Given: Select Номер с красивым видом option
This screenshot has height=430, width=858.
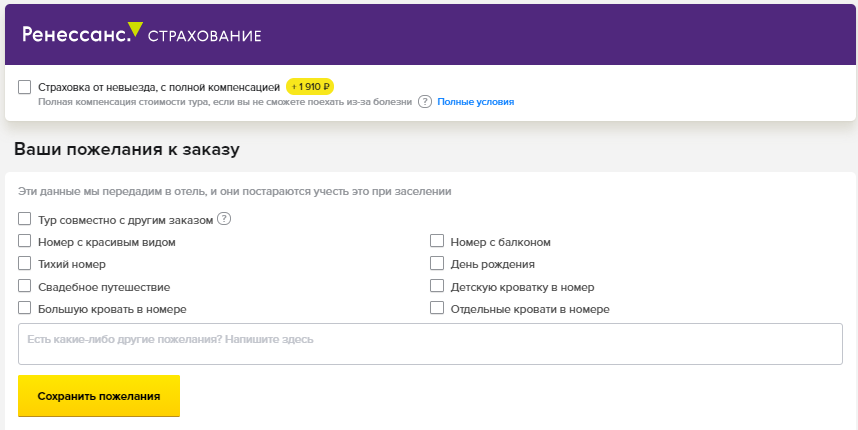Looking at the screenshot, I should click(x=25, y=241).
